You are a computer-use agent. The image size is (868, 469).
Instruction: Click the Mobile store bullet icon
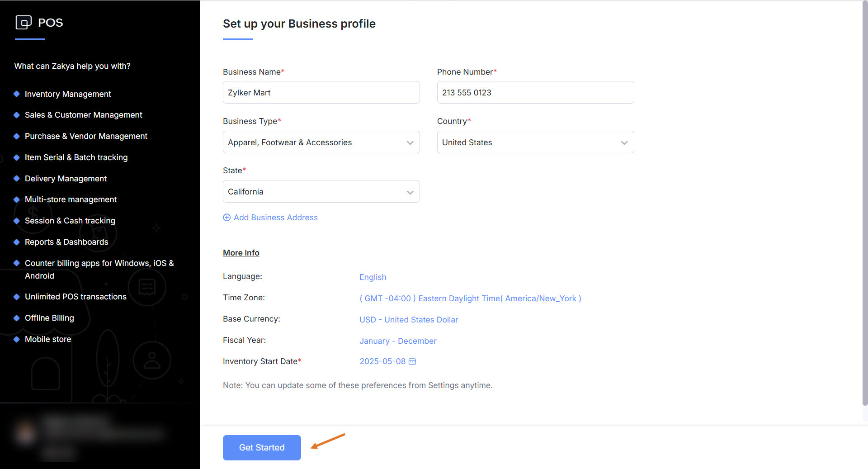click(17, 339)
